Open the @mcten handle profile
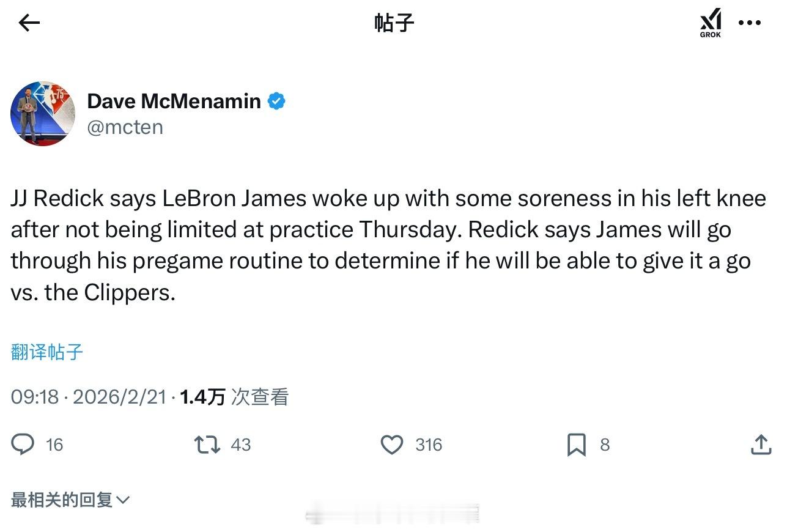Screen dimensions: 787x532 click(125, 127)
